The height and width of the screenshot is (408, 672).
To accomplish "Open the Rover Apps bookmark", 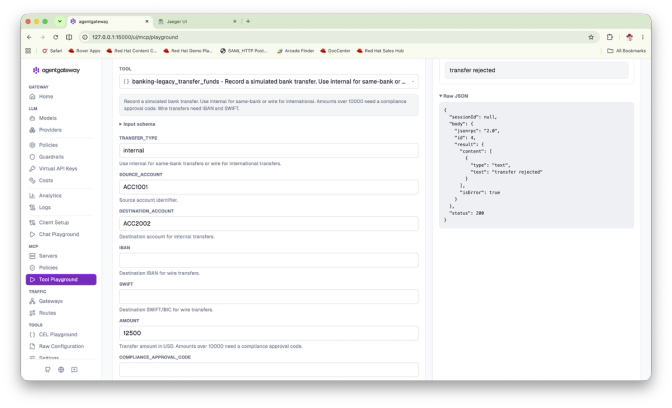I will 84,51.
